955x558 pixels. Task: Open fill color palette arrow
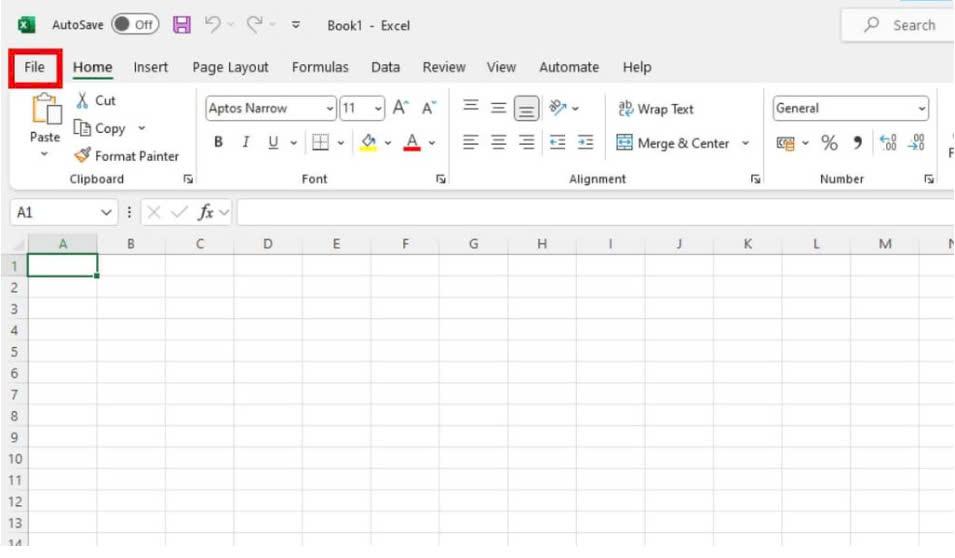pos(387,143)
